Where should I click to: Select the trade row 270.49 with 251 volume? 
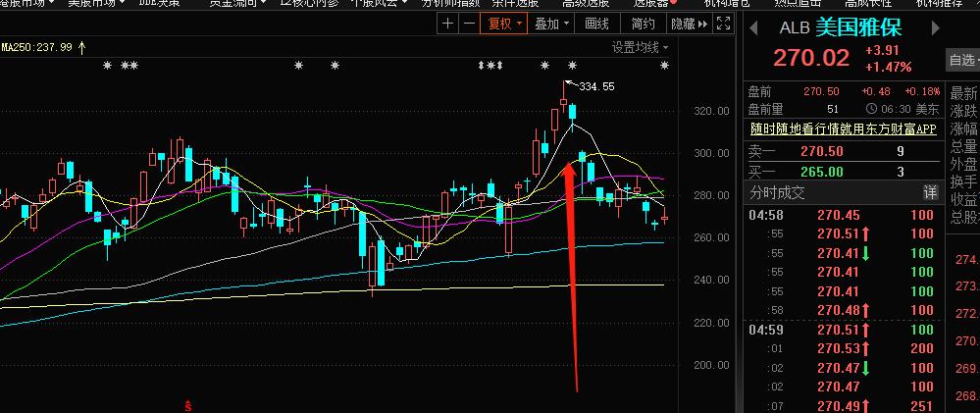pyautogui.click(x=844, y=406)
